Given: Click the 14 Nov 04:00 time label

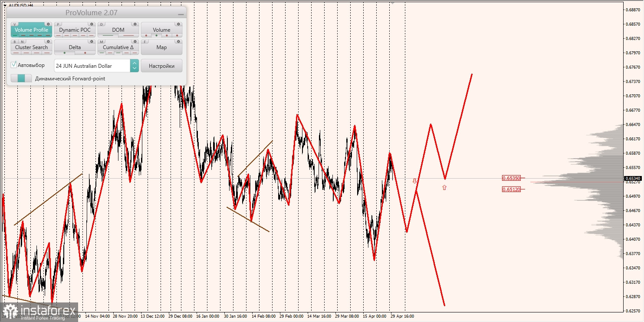Looking at the screenshot, I should pyautogui.click(x=98, y=316).
